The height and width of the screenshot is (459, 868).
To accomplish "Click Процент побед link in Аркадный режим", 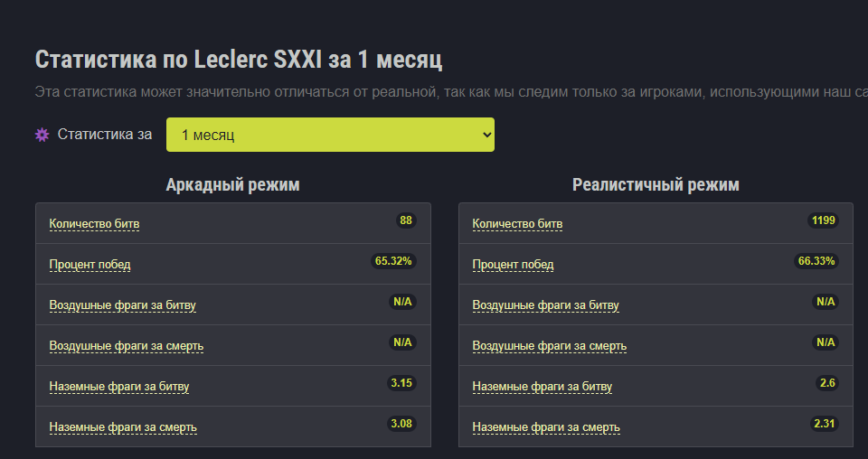I will [x=90, y=265].
